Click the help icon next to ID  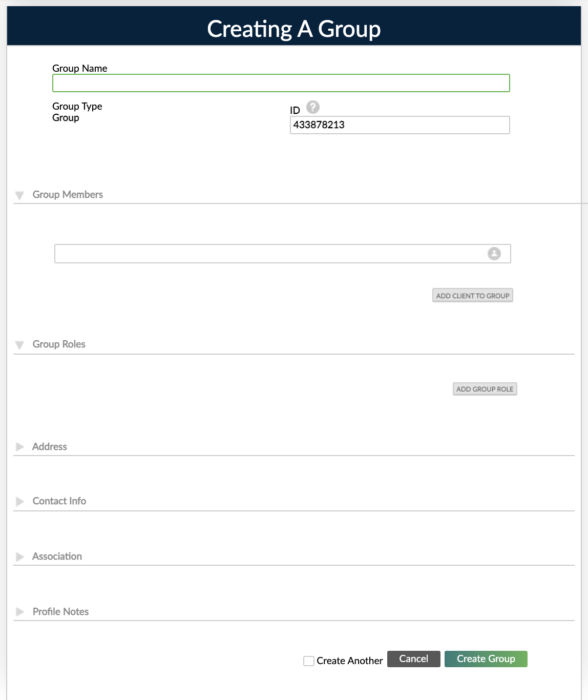tap(312, 108)
